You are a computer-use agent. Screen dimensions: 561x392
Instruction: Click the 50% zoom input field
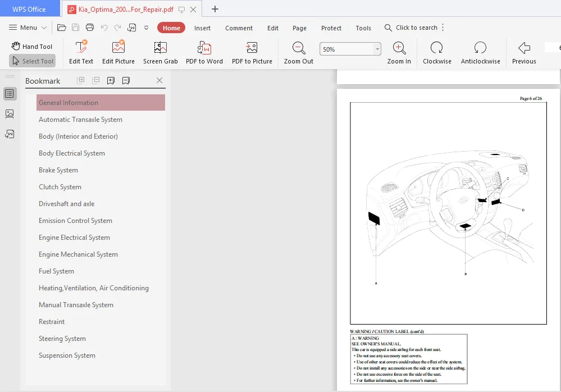pyautogui.click(x=347, y=49)
